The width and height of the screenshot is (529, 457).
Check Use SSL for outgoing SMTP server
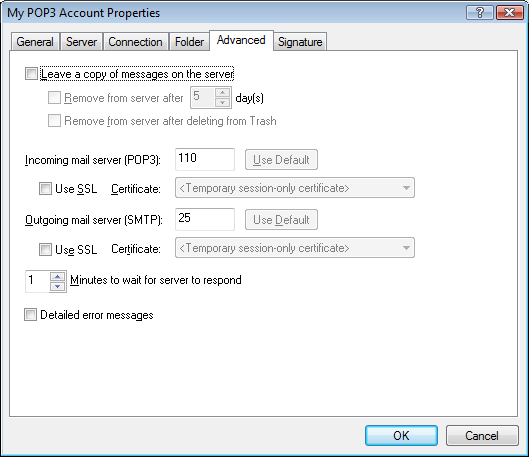coord(45,249)
